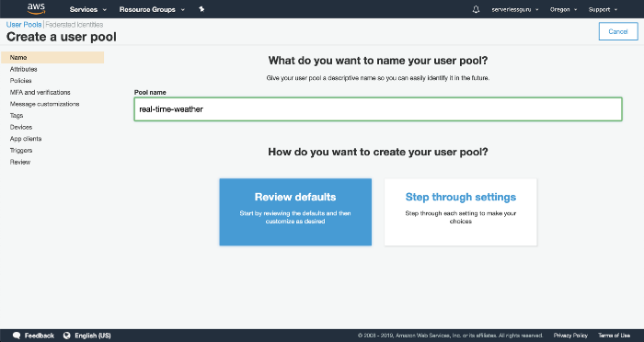
Task: Open the notifications bell icon
Action: [x=476, y=9]
